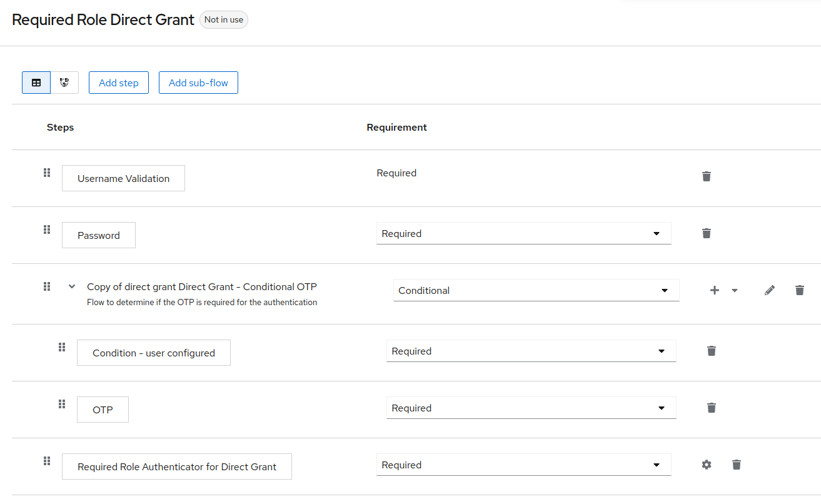Delete Condition - user configured step
The height and width of the screenshot is (504, 821).
[x=712, y=351]
